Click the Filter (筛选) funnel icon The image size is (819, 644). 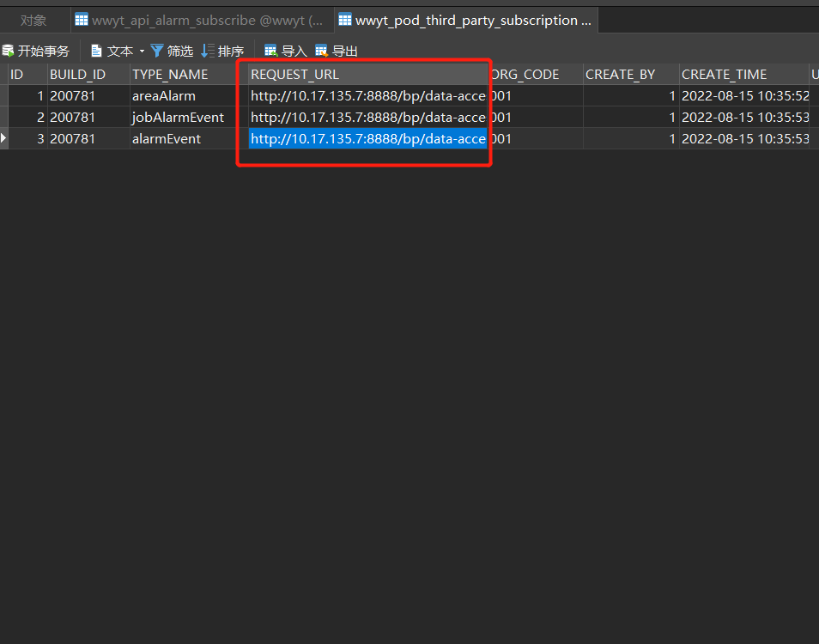pos(157,51)
